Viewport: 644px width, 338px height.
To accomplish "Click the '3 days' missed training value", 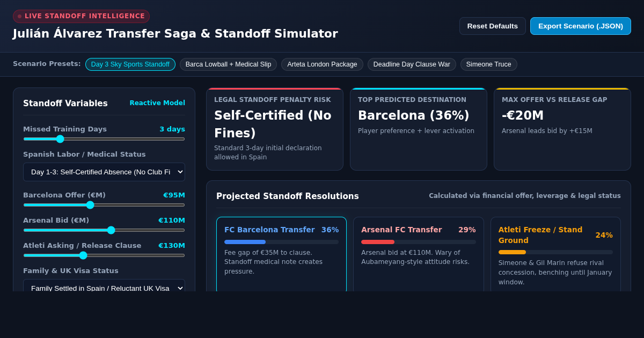I will tap(172, 129).
